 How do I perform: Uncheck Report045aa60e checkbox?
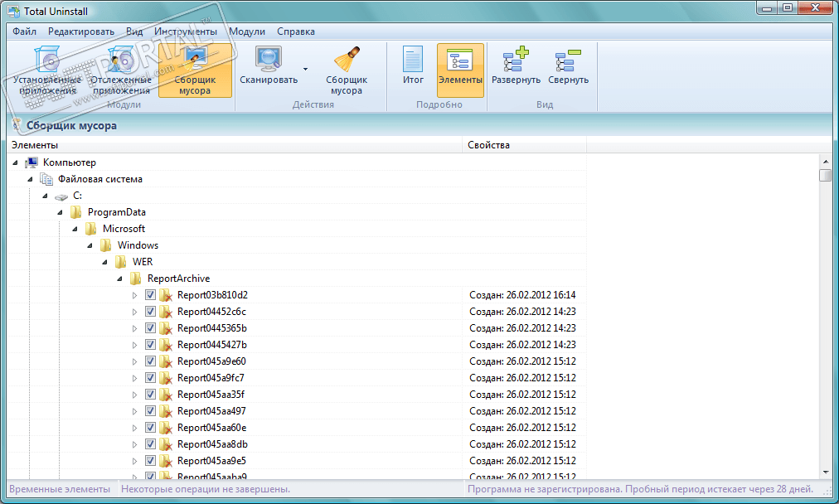pyautogui.click(x=150, y=428)
